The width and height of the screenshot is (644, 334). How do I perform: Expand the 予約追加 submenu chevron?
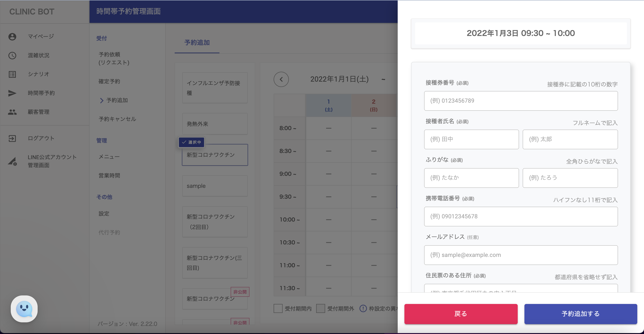click(101, 100)
